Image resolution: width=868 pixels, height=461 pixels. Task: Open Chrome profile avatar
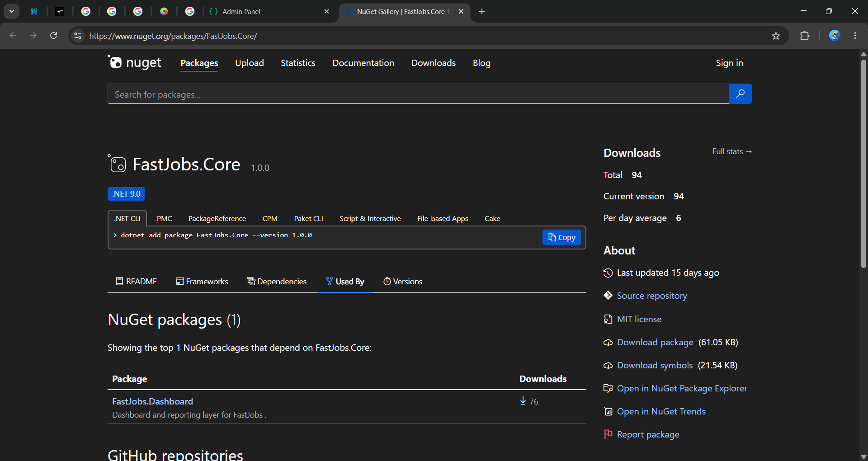click(x=835, y=36)
